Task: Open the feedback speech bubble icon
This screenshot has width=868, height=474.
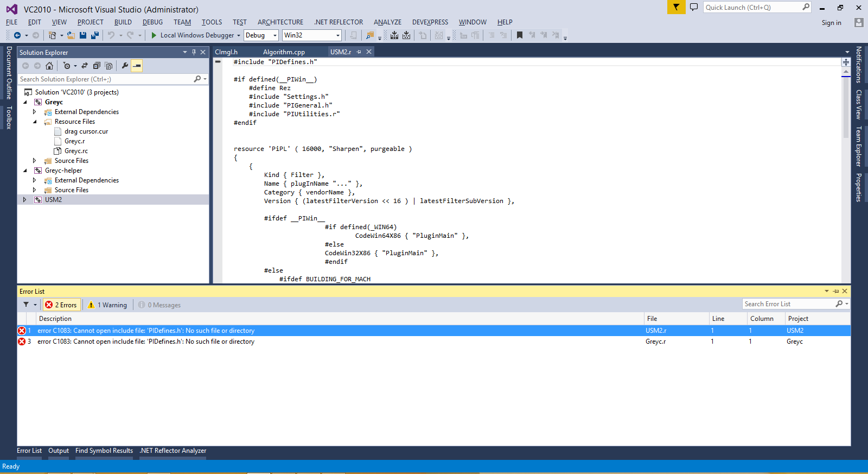Action: coord(694,7)
